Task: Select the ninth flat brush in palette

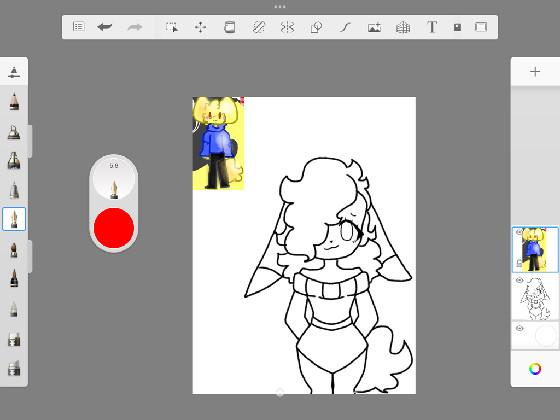Action: tap(14, 339)
